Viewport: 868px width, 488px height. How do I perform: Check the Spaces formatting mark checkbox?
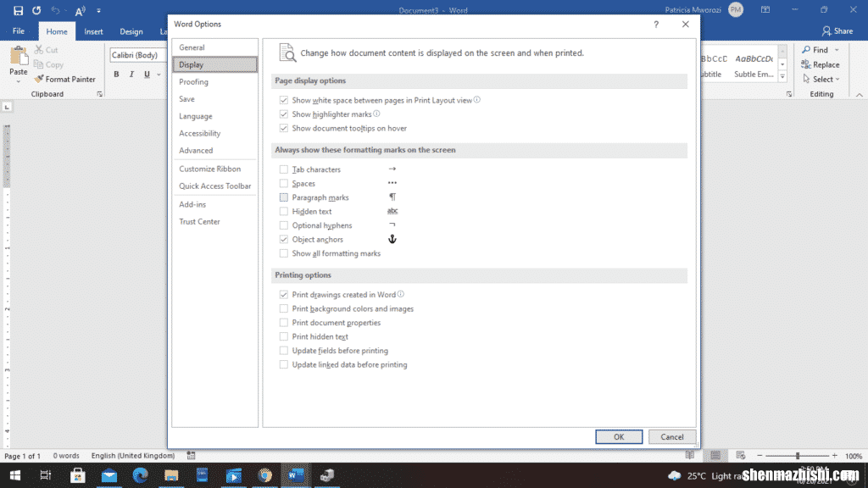click(x=284, y=183)
